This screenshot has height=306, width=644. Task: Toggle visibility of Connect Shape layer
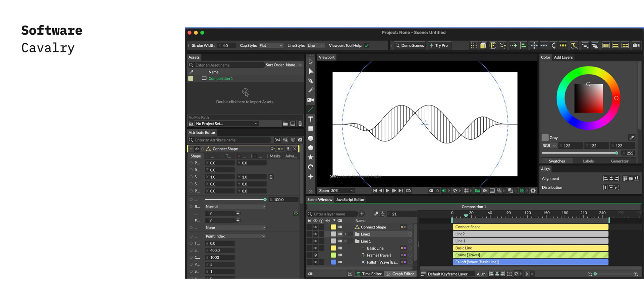pyautogui.click(x=315, y=227)
